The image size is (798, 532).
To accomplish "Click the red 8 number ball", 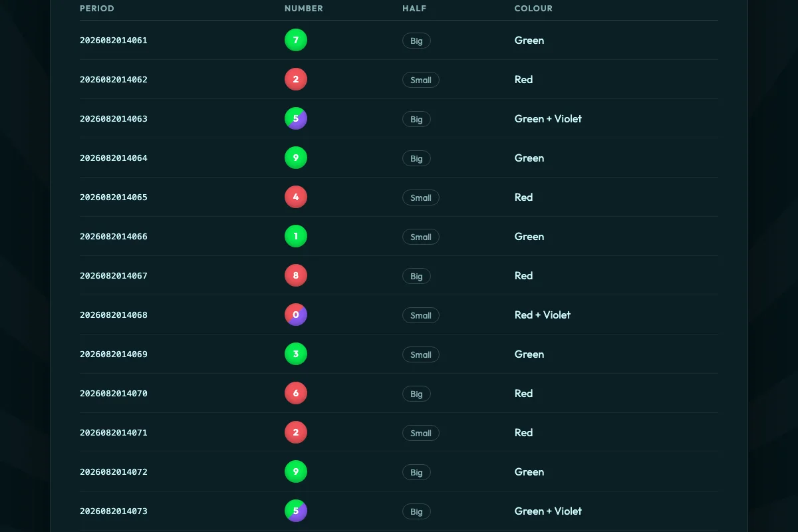I will pos(296,276).
